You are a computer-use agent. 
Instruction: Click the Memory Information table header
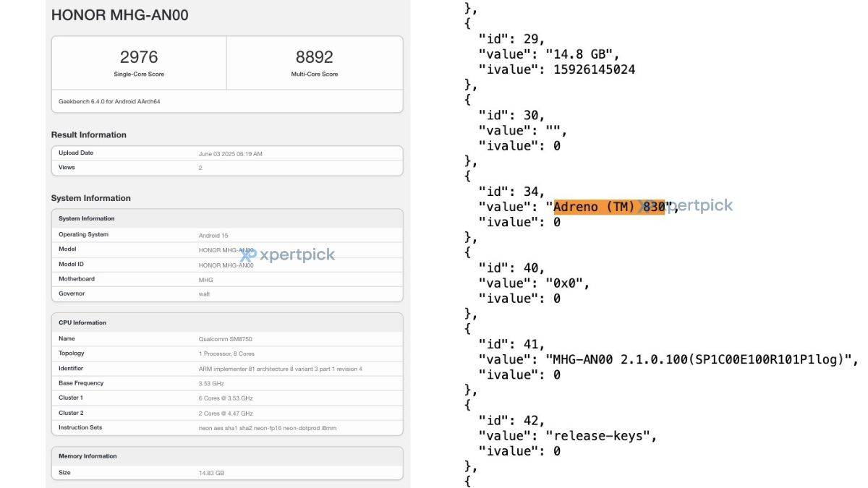pyautogui.click(x=88, y=456)
